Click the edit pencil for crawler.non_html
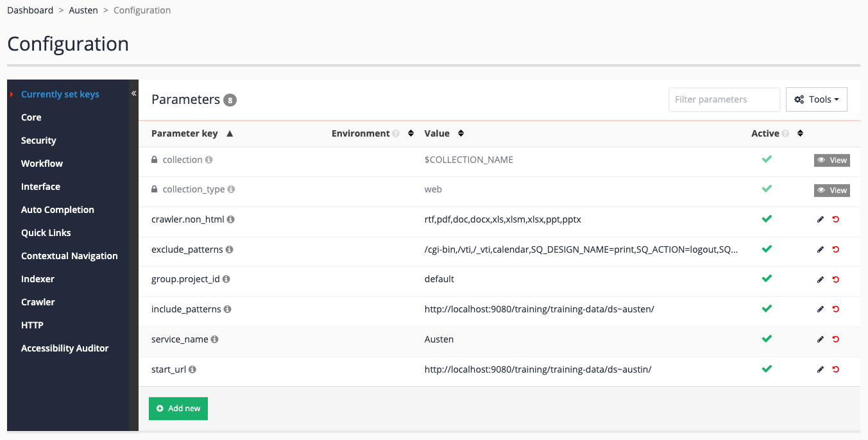The width and height of the screenshot is (868, 440). tap(820, 219)
